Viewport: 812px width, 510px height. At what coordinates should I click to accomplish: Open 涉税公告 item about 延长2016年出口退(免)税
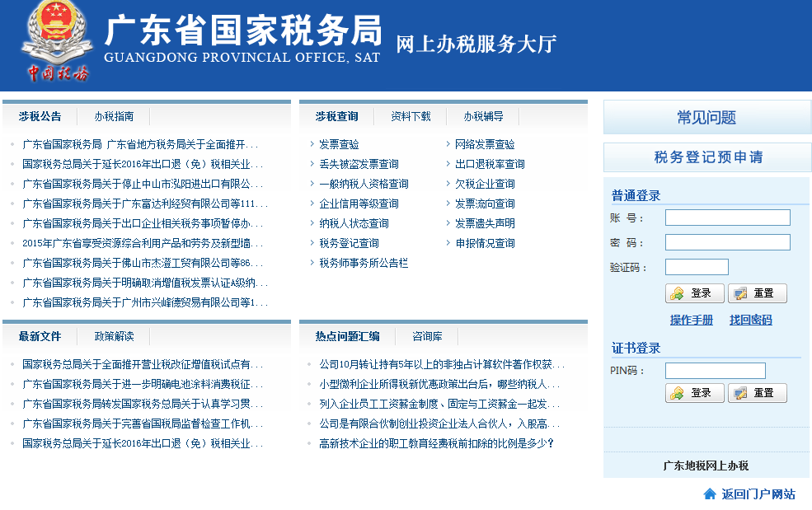143,164
